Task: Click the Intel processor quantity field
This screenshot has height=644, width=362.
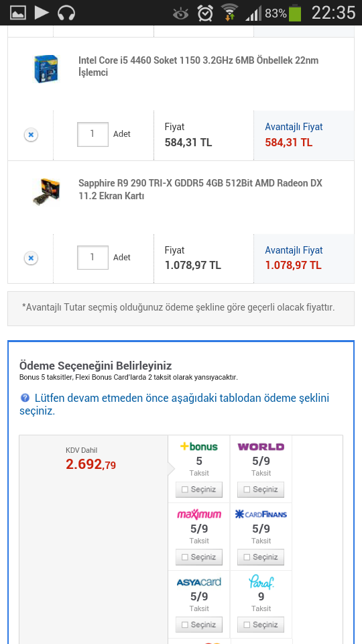Action: point(93,134)
